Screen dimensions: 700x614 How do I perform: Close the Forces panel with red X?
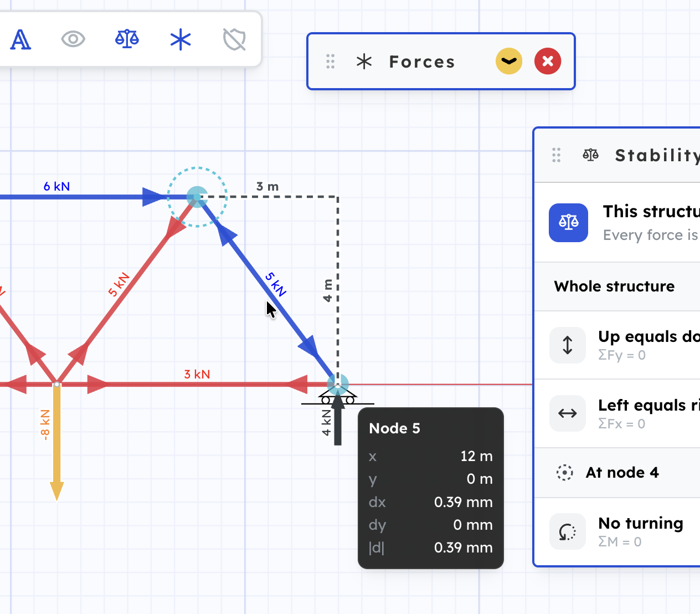548,61
